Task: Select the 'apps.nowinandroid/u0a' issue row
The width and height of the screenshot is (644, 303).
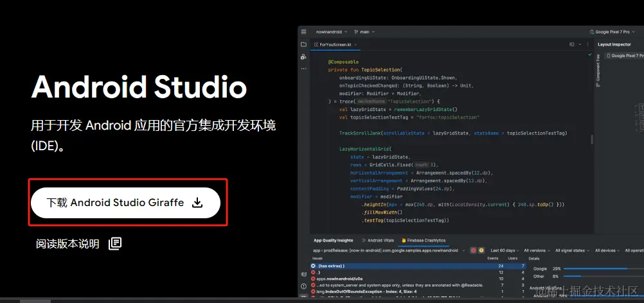Action: (x=418, y=279)
